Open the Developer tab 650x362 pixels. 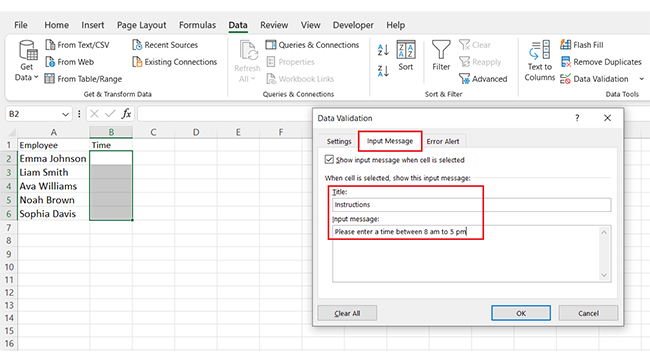353,25
